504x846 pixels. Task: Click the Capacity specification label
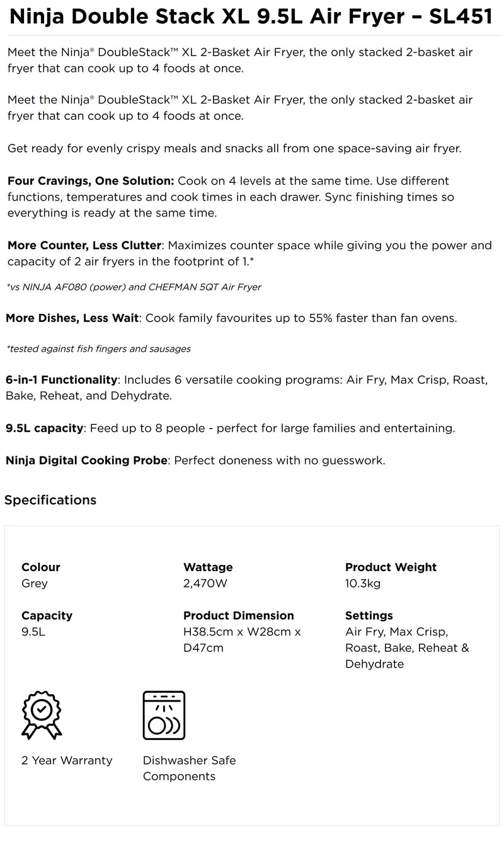(47, 615)
